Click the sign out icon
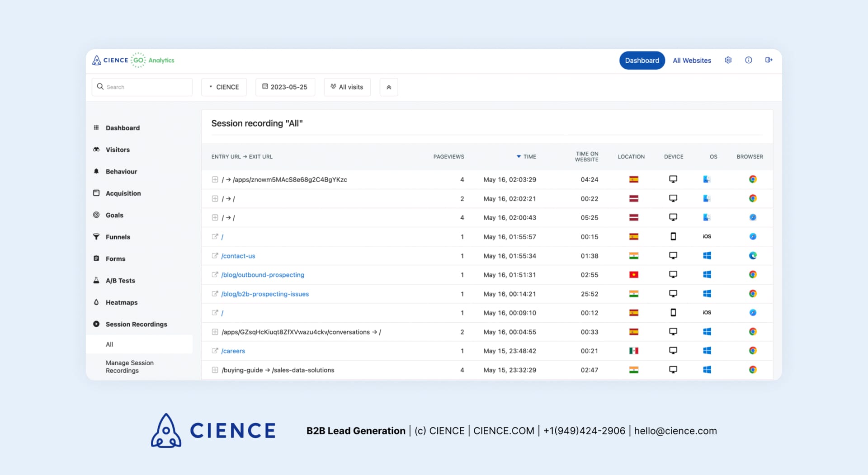 [x=769, y=60]
